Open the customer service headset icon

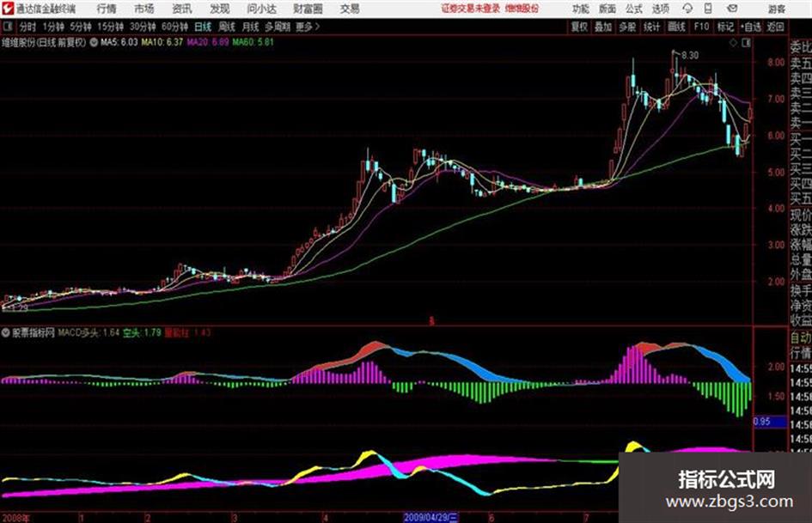pyautogui.click(x=687, y=9)
